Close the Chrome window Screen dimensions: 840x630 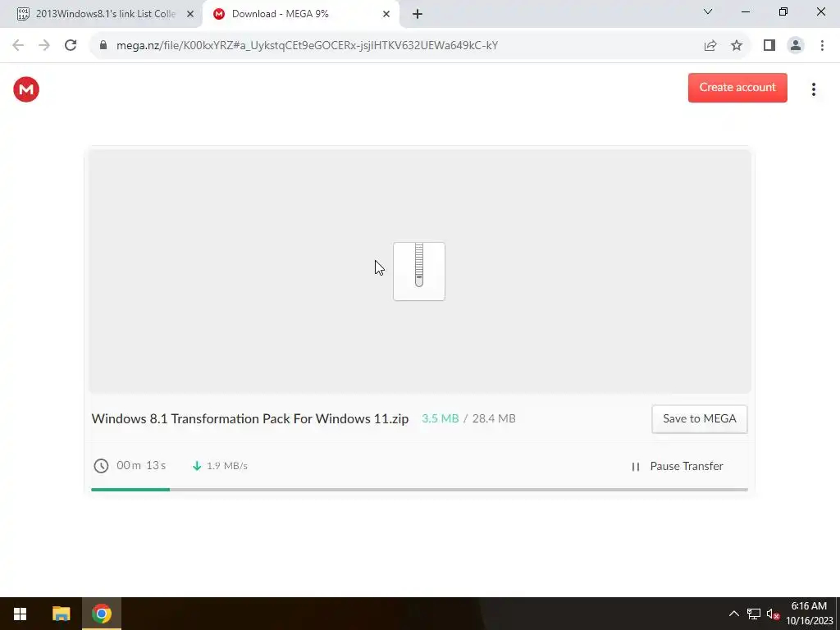coord(820,11)
